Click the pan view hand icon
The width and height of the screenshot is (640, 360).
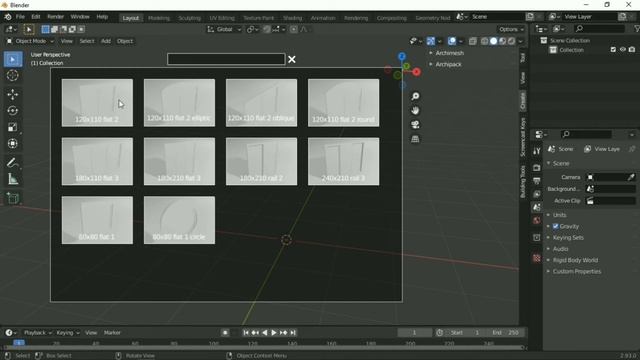(415, 111)
